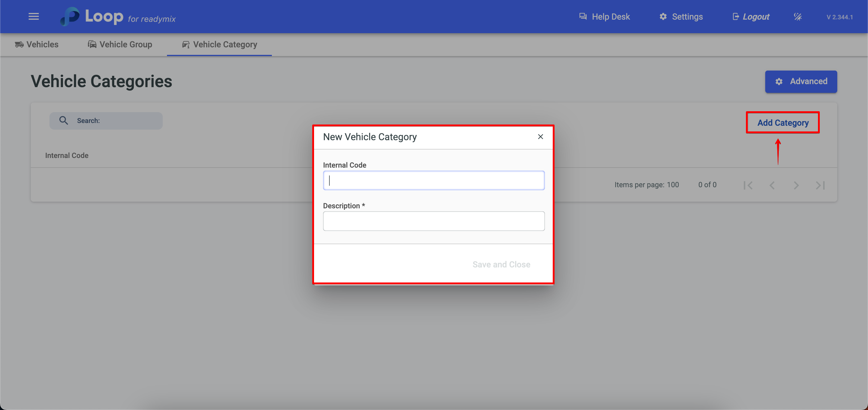Viewport: 868px width, 410px height.
Task: Go to the next page
Action: pyautogui.click(x=796, y=185)
